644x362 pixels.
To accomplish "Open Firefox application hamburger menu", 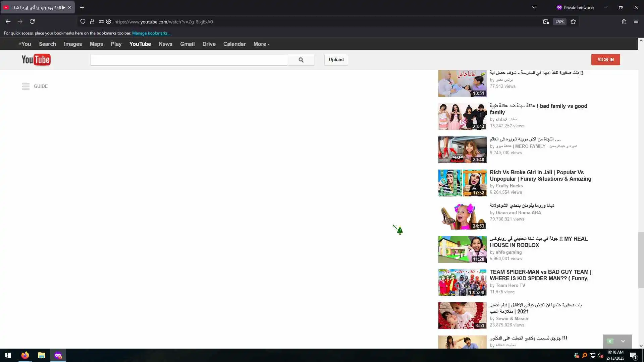I will (636, 22).
